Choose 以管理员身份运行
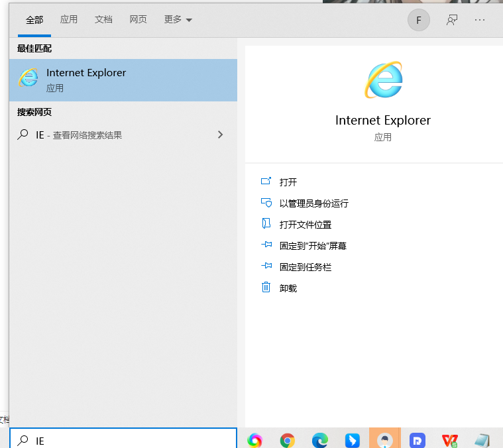503x448 pixels. click(x=313, y=203)
